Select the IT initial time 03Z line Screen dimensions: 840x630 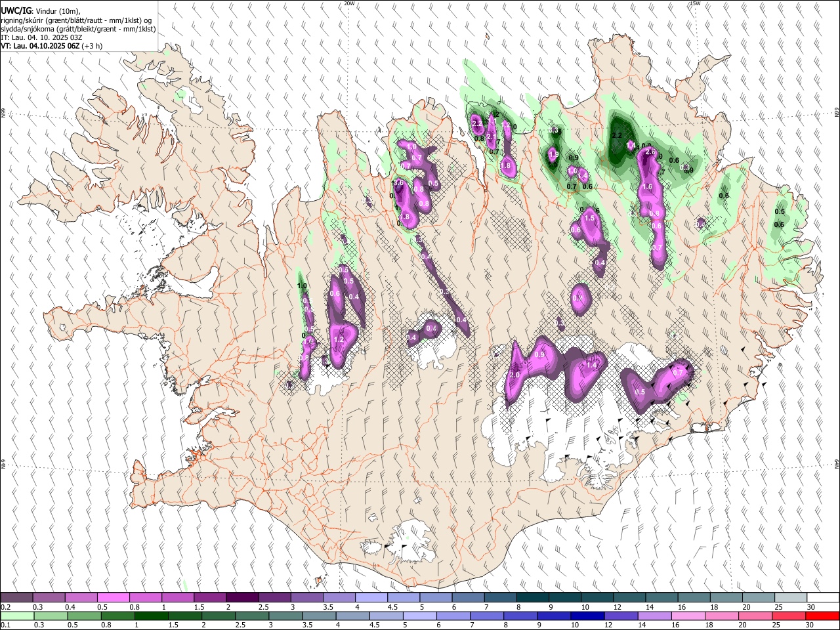pyautogui.click(x=41, y=38)
